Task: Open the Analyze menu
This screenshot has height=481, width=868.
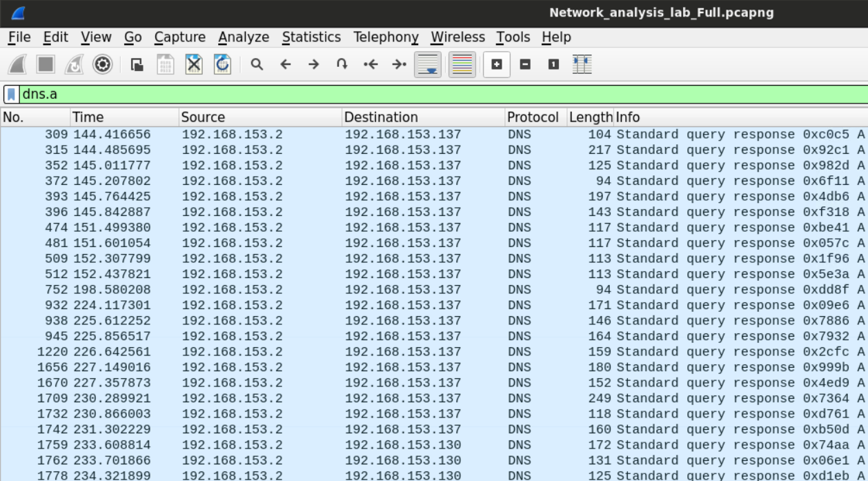Action: pos(244,37)
